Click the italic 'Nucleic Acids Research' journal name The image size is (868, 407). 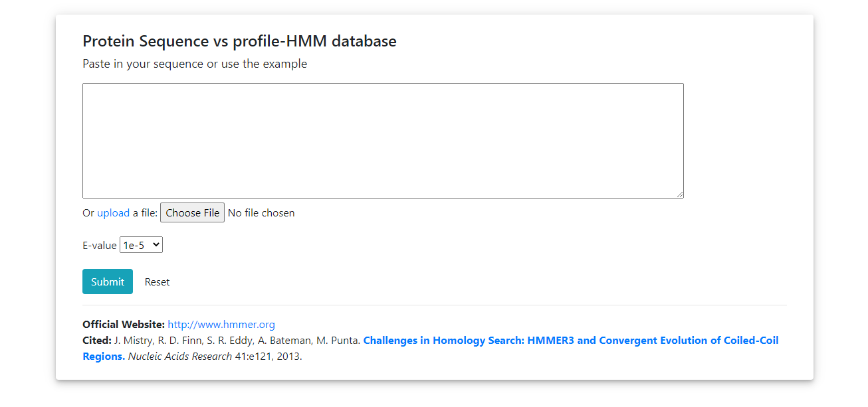coord(180,357)
